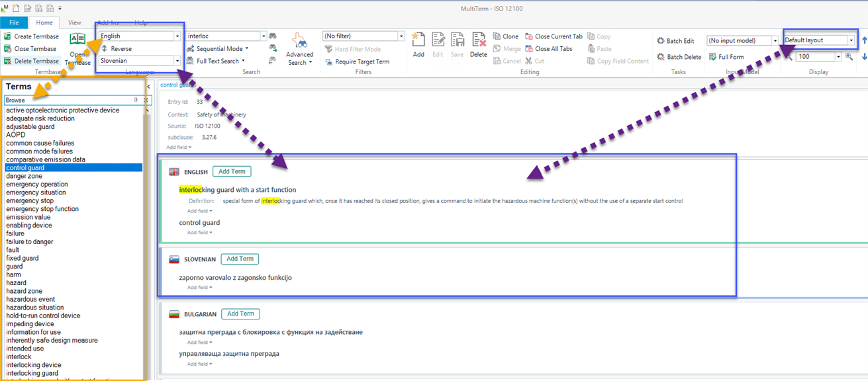The height and width of the screenshot is (381, 868).
Task: Toggle the pin on the Browse search box
Action: tap(135, 100)
